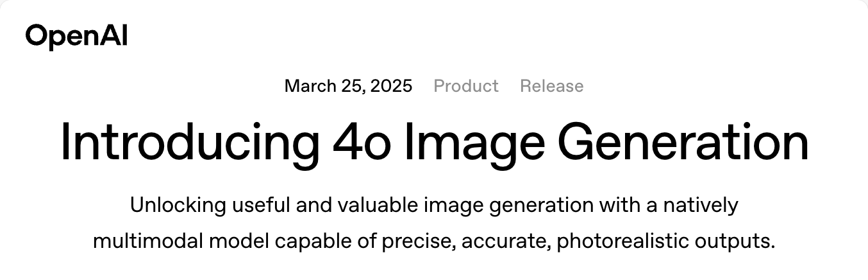Click the subtitle's second line starting 'multimodal'
This screenshot has width=868, height=280.
[434, 241]
